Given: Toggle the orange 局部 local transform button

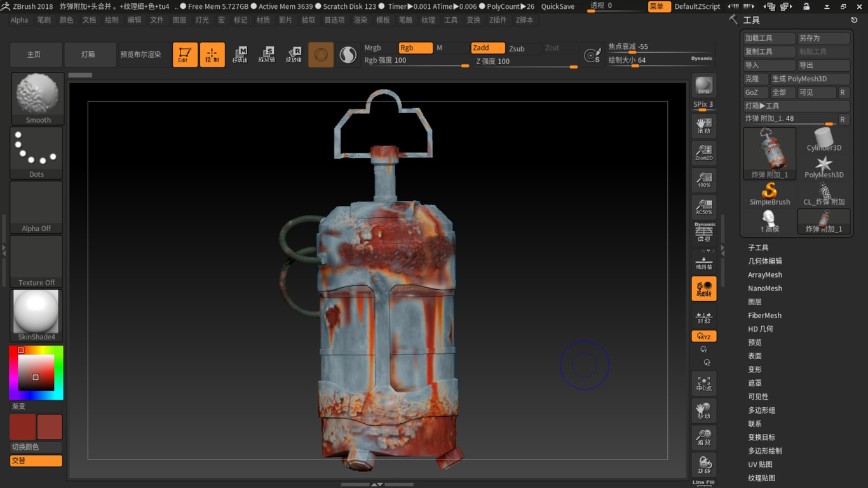Looking at the screenshot, I should [x=703, y=288].
